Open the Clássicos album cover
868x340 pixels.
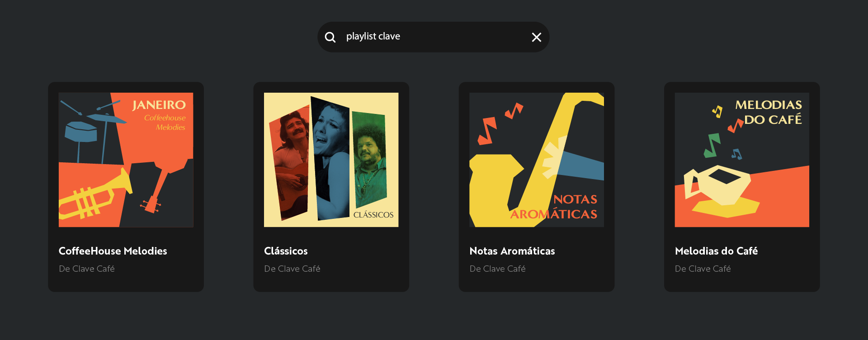331,160
